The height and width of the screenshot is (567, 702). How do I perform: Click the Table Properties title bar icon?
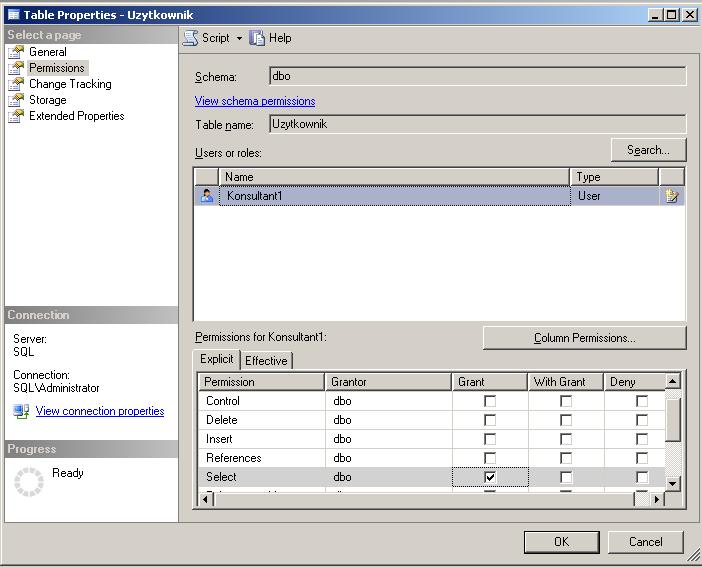click(x=13, y=15)
